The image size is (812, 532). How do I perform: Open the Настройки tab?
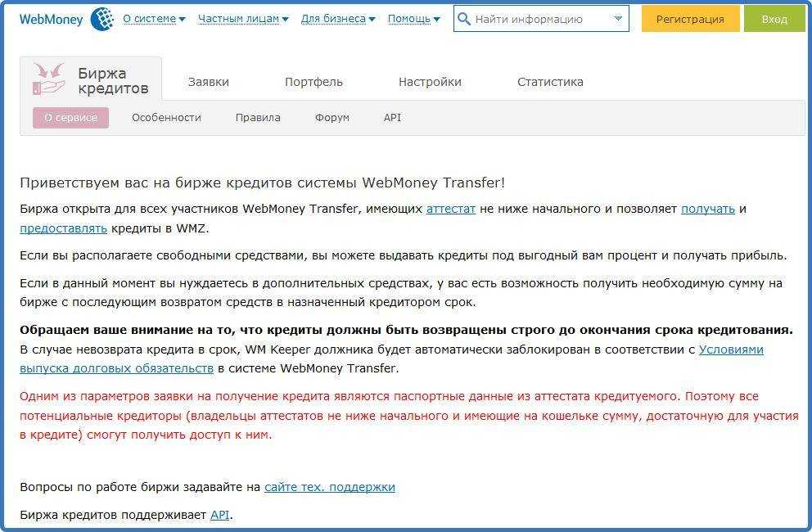[x=430, y=82]
